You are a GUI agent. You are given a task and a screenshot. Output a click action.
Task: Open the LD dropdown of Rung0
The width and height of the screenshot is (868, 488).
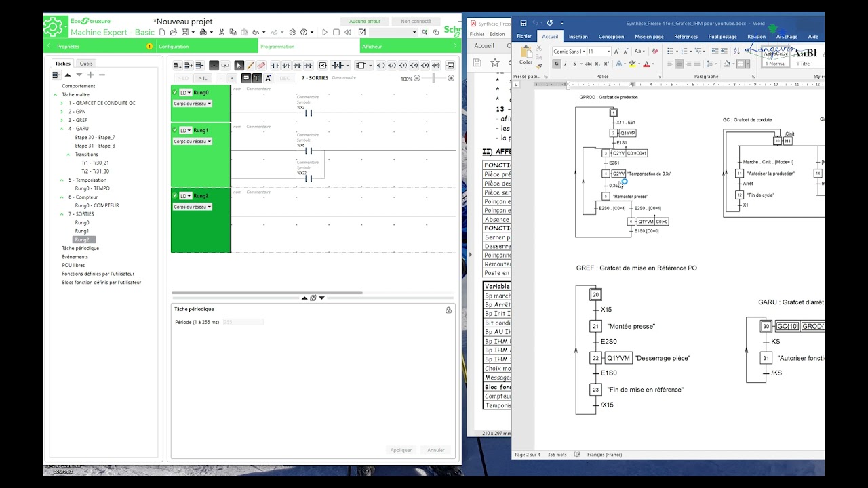(185, 92)
